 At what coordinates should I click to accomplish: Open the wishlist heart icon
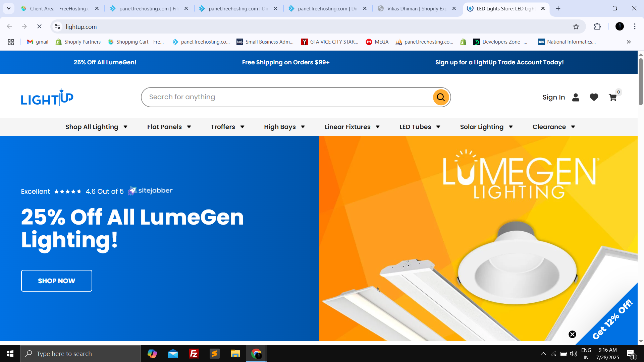click(x=594, y=97)
